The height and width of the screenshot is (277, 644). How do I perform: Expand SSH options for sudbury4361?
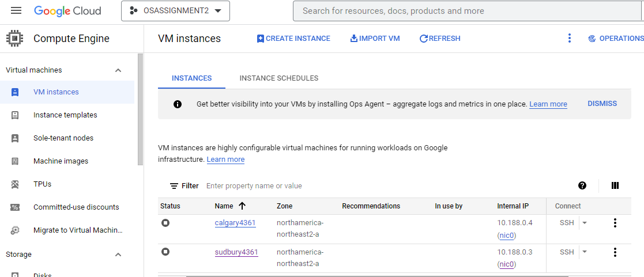pos(584,252)
